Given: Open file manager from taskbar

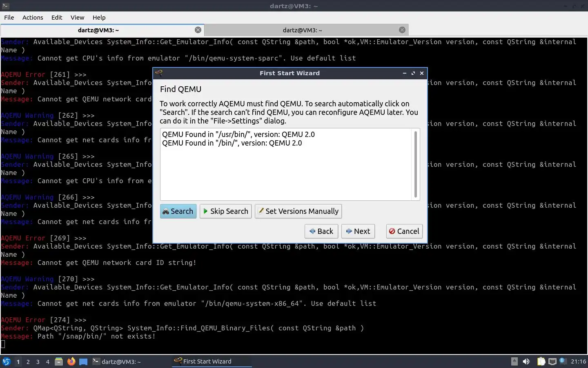Looking at the screenshot, I should coord(59,361).
